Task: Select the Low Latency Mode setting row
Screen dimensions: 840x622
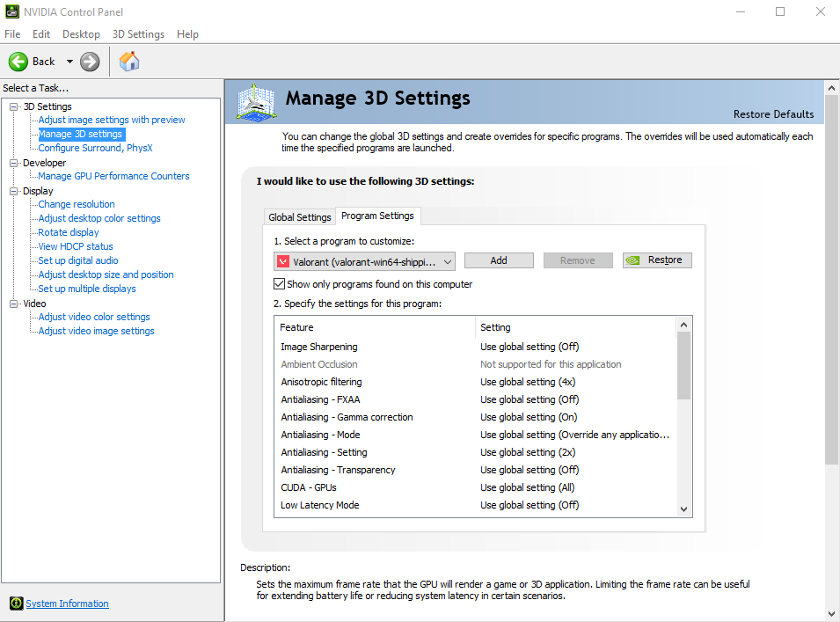Action: click(x=475, y=505)
